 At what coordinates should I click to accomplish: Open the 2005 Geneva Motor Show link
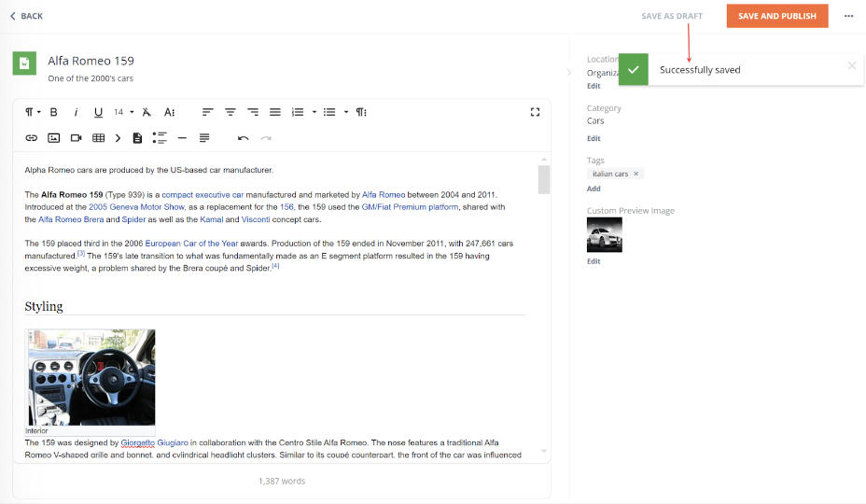click(x=136, y=207)
